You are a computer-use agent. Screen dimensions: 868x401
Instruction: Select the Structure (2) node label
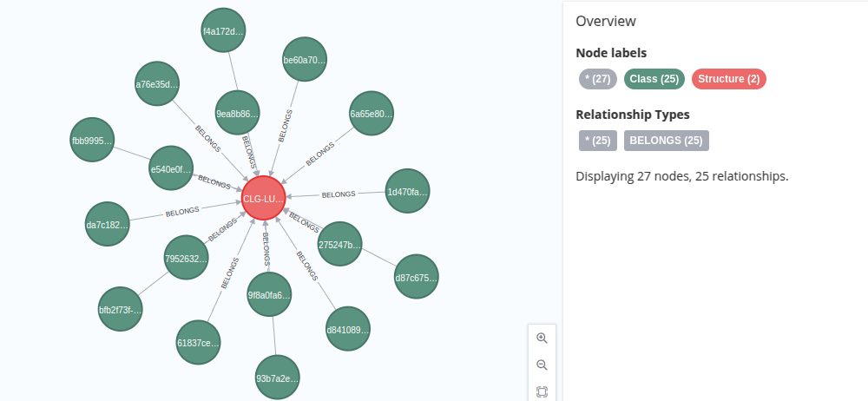pos(728,79)
